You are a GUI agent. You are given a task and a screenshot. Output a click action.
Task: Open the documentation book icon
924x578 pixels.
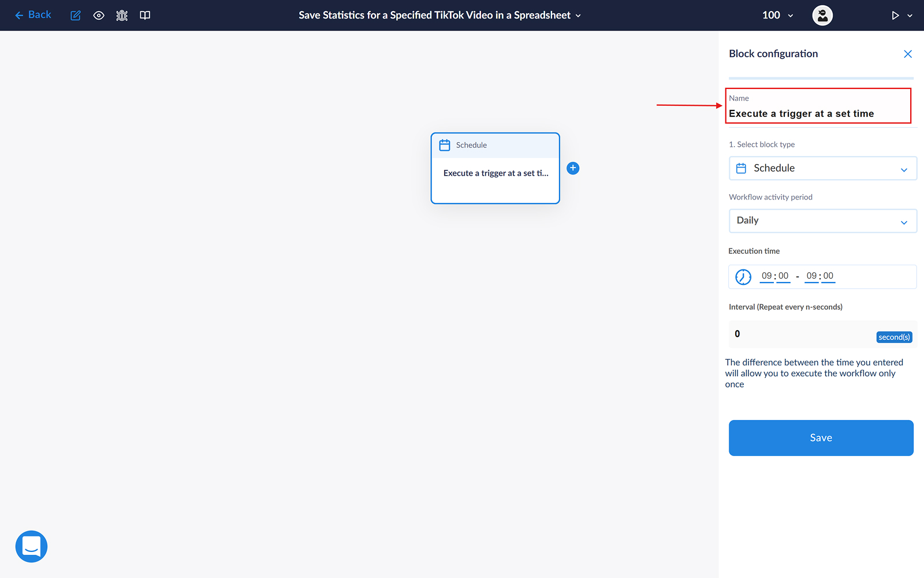pos(145,16)
